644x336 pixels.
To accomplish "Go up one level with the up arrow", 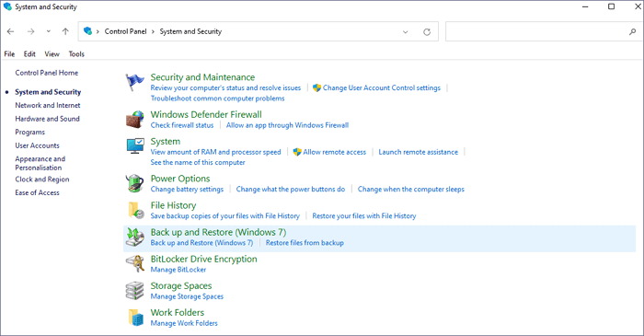I will coord(65,31).
